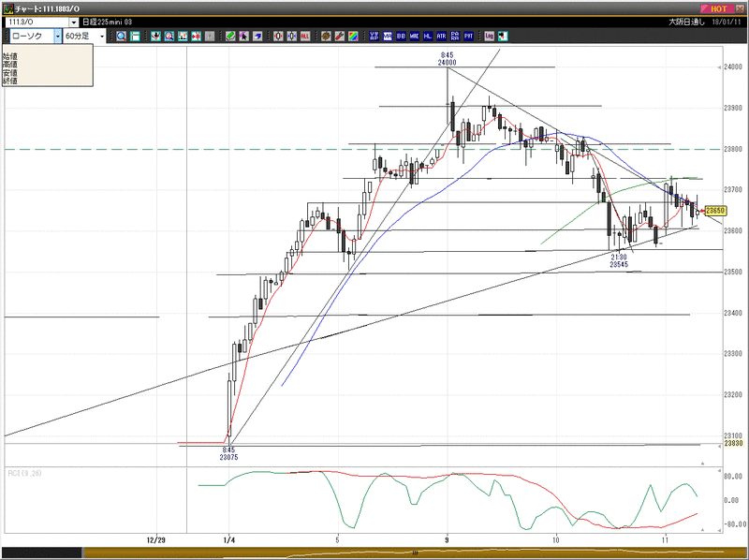Click the red ALL toolbar icon

click(305, 36)
